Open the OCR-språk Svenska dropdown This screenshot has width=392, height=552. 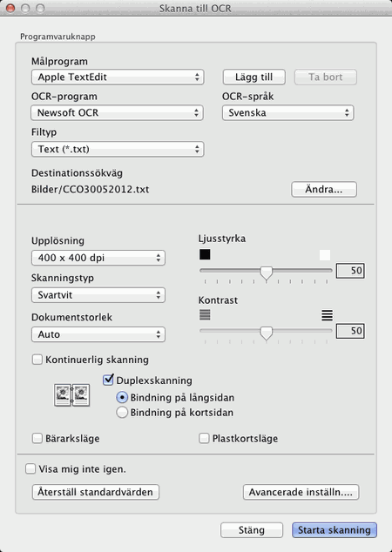287,112
